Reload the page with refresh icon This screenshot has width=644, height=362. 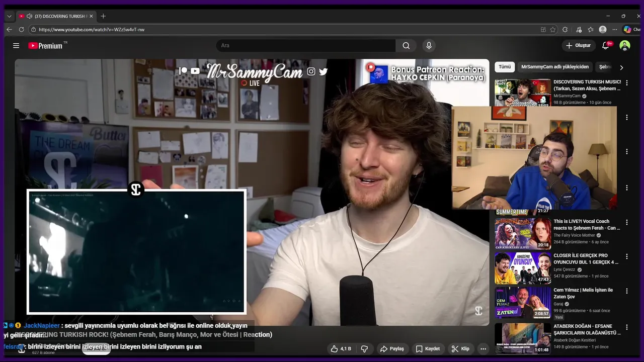click(21, 30)
